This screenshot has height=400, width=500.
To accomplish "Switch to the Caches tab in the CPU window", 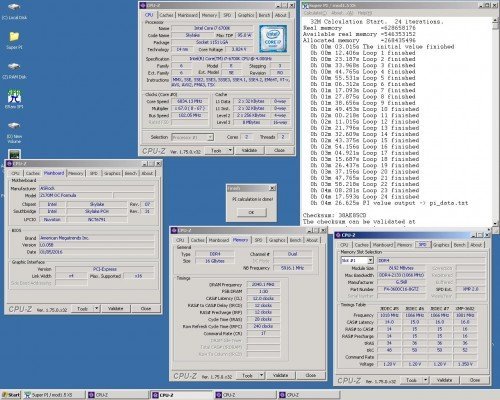I will point(166,15).
